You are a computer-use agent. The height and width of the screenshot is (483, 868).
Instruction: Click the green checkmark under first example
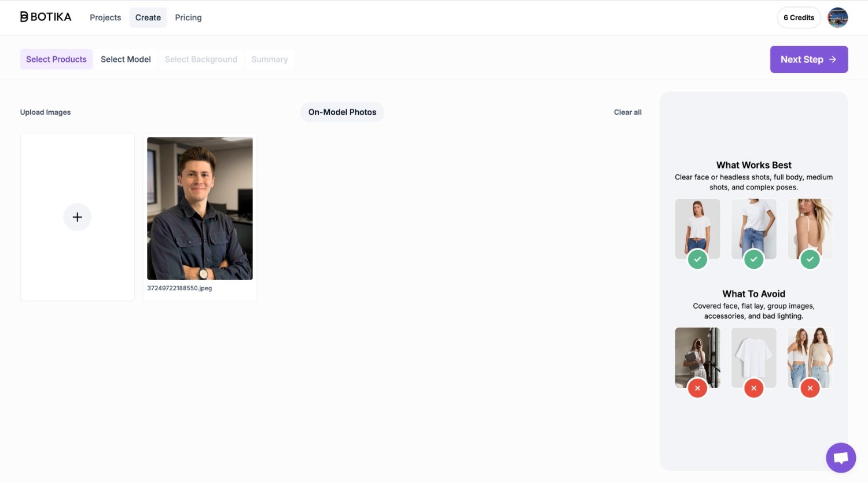click(x=697, y=259)
